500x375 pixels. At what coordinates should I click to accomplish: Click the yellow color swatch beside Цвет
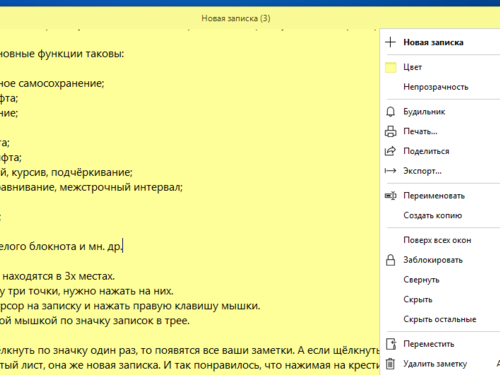(x=391, y=67)
